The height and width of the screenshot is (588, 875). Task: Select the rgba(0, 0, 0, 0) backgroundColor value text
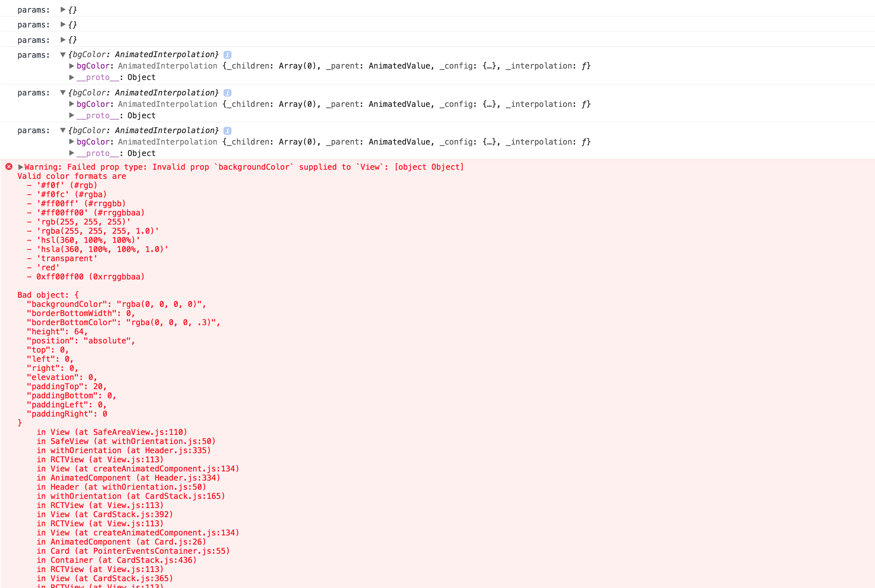[161, 304]
